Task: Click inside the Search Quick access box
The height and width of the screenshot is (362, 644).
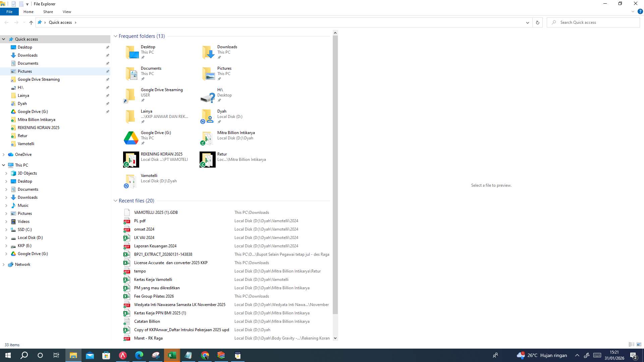Action: [594, 22]
